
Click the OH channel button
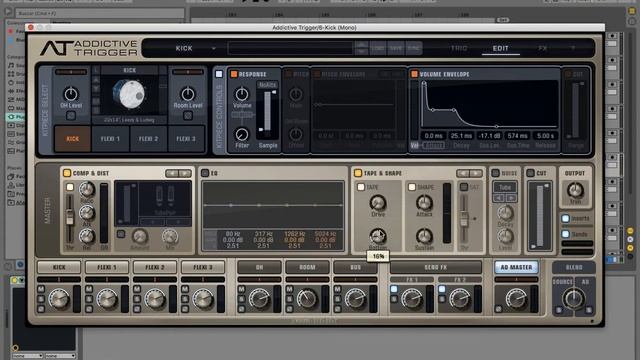(x=259, y=267)
